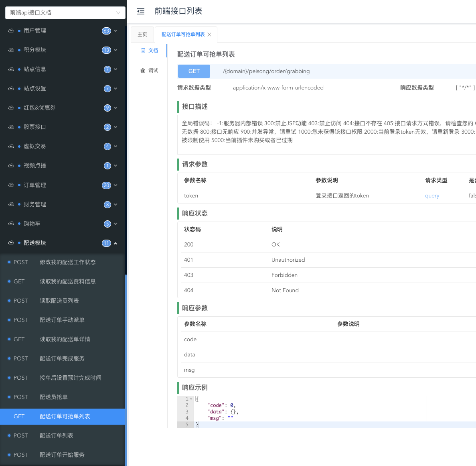Open POST 配送订单列表 API
476x466 pixels.
click(62, 435)
